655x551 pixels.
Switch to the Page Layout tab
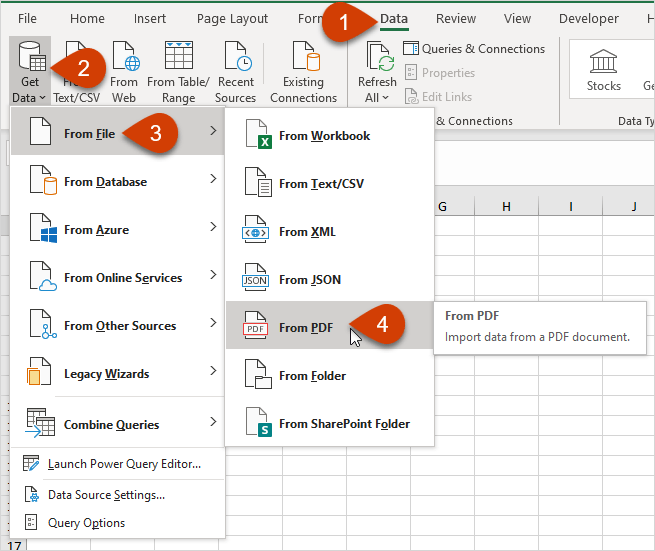[x=232, y=19]
